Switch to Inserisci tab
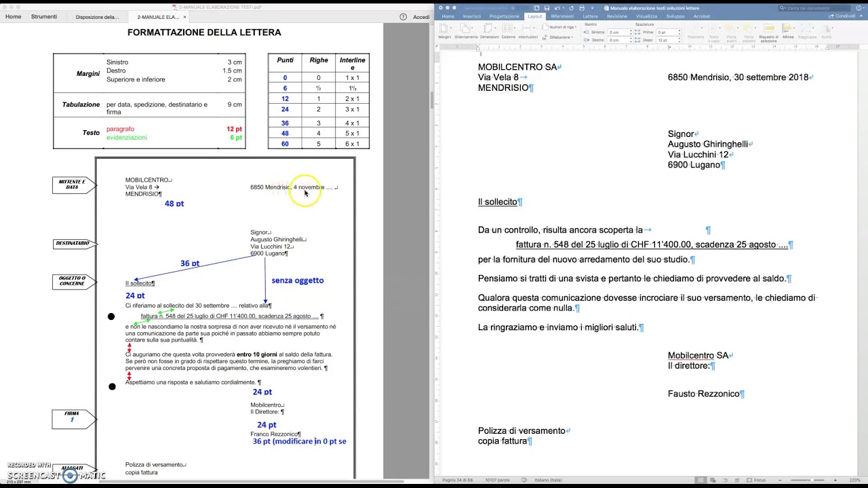The width and height of the screenshot is (868, 488). 472,16
